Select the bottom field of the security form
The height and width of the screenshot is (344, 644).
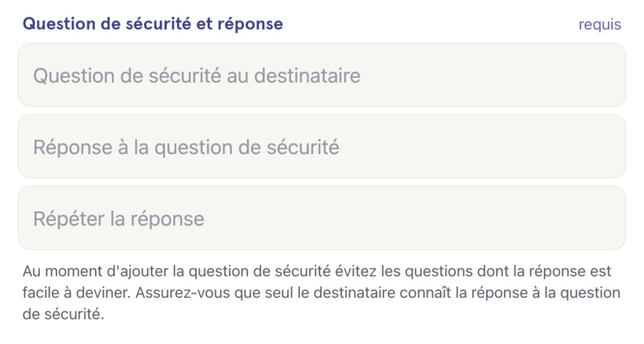tap(322, 218)
